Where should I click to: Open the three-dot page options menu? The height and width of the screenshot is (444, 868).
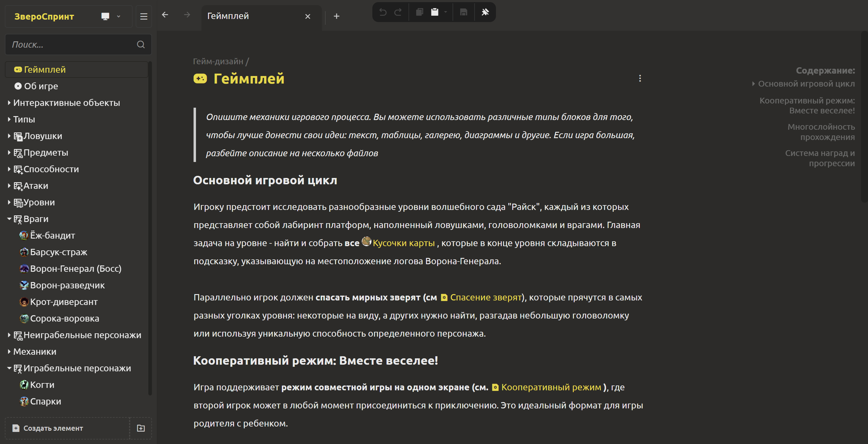coord(640,78)
